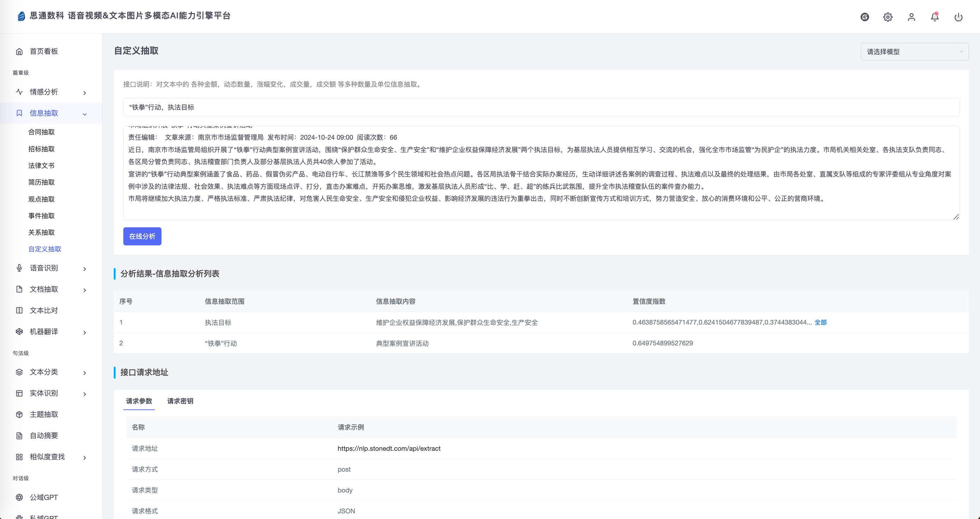The image size is (980, 519).
Task: Select contract extraction menu item
Action: pyautogui.click(x=41, y=132)
